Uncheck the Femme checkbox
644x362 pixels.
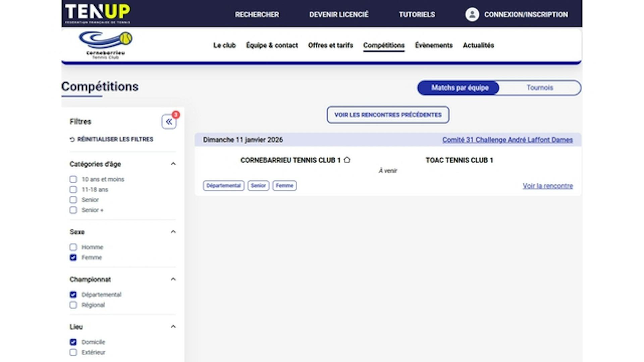coord(73,257)
